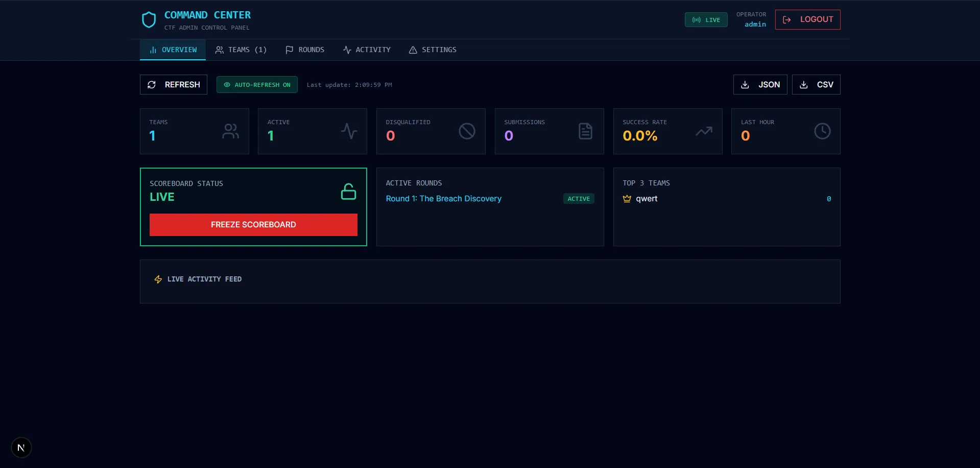
Task: Click the Submissions count value
Action: pyautogui.click(x=509, y=136)
